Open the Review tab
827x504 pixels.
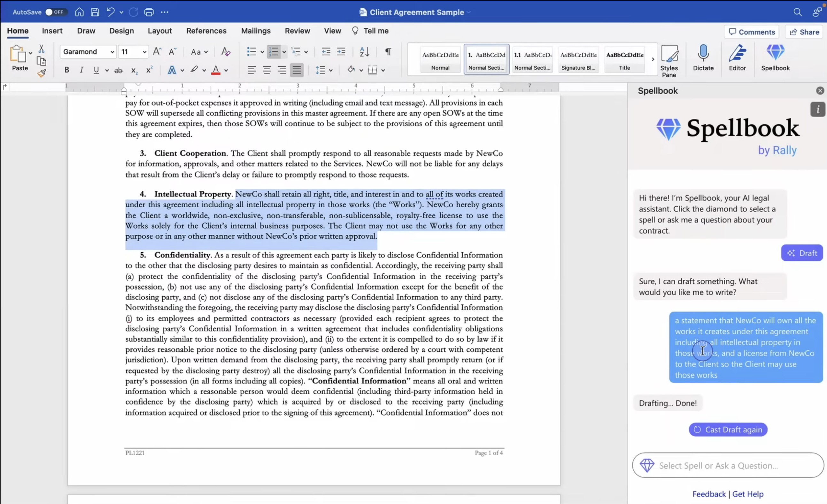pyautogui.click(x=297, y=31)
